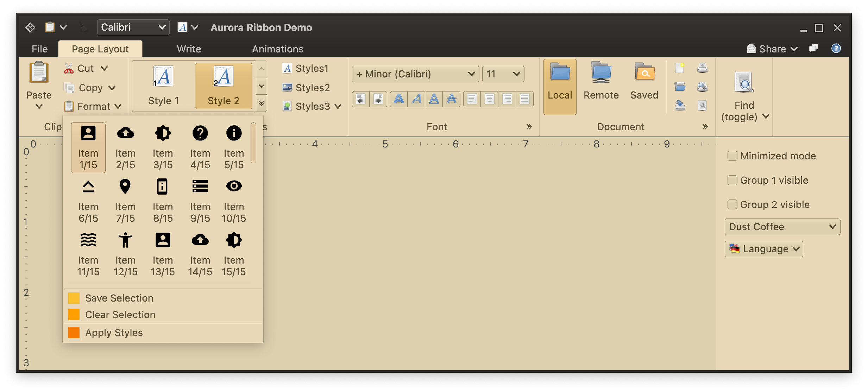Click the gallery popup vertical scrollbar
The image size is (868, 392).
tap(253, 144)
